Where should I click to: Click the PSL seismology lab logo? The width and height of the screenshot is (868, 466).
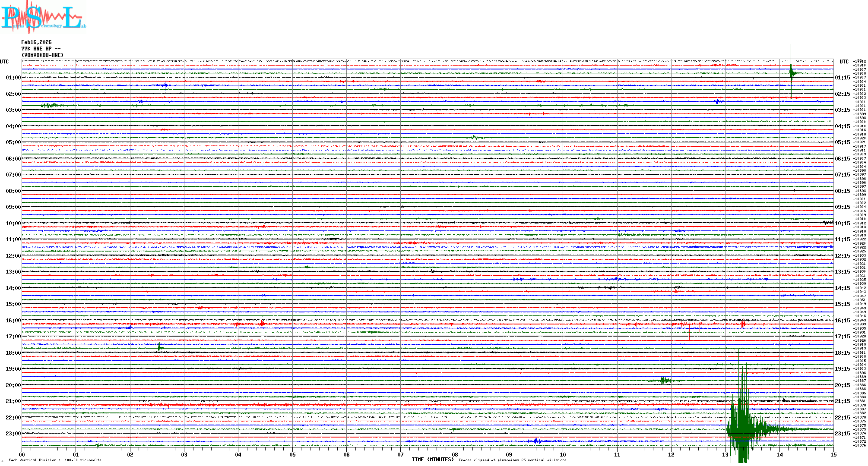43,17
